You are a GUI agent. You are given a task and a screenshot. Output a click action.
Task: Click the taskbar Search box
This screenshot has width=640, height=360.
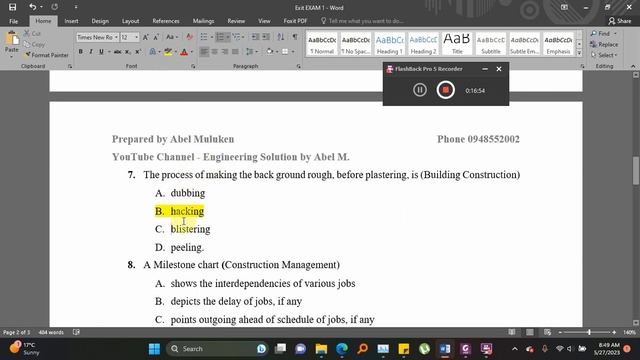tap(217, 349)
